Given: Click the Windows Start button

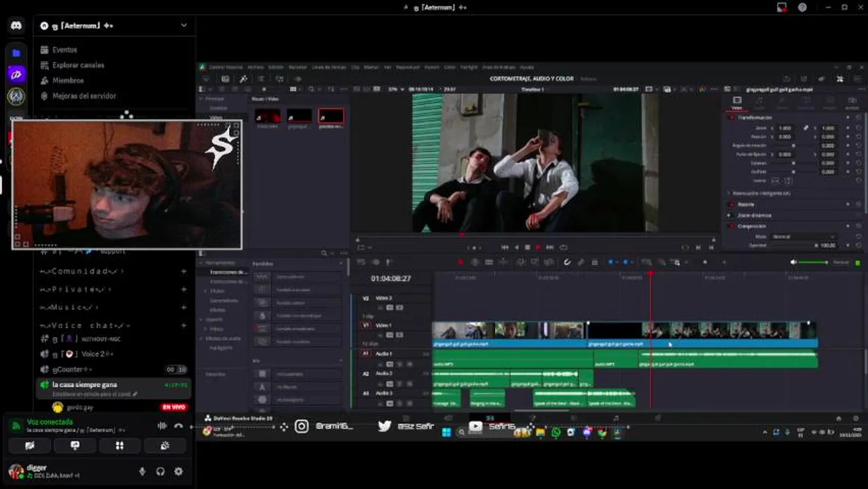Looking at the screenshot, I should pyautogui.click(x=447, y=432).
